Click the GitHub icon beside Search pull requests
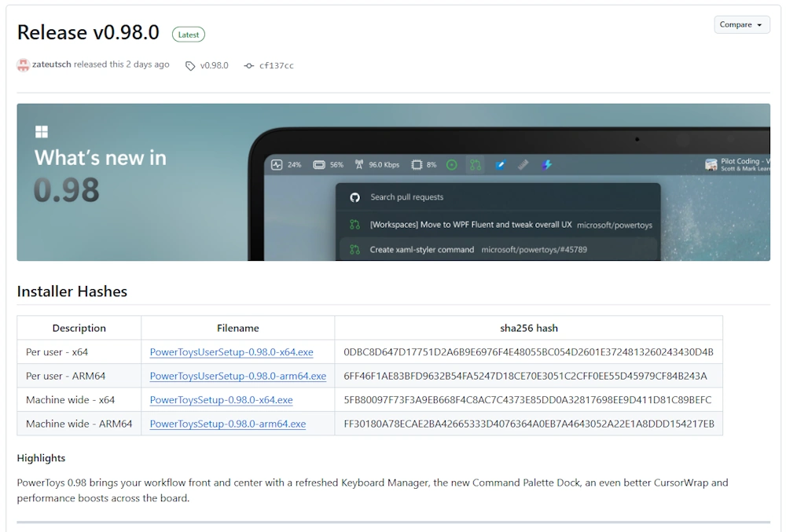 click(x=354, y=197)
